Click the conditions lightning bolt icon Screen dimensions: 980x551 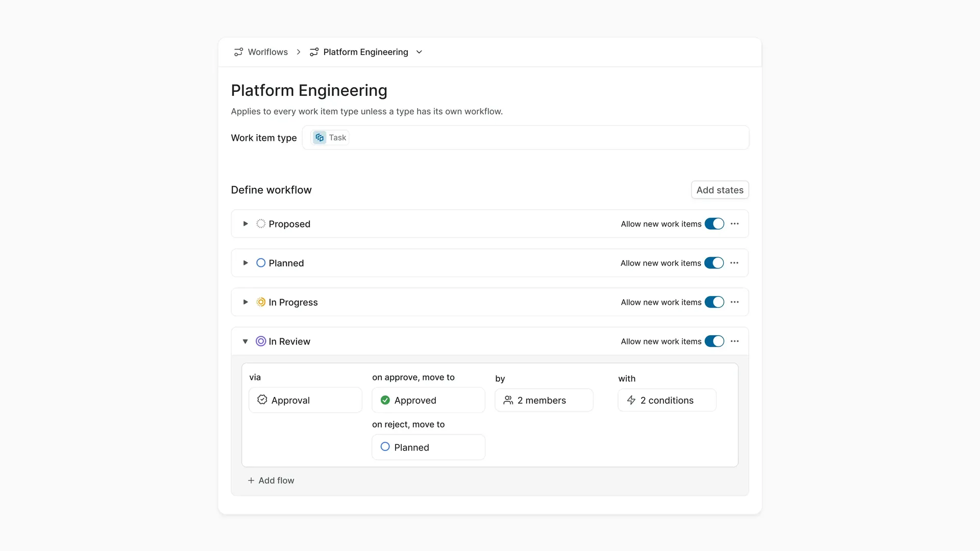[x=631, y=400]
